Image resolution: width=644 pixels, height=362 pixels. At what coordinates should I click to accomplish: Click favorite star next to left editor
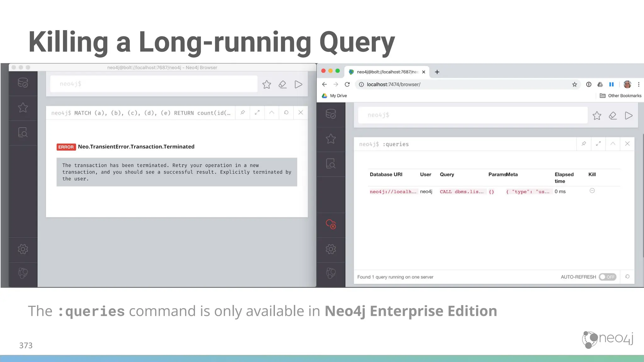[x=267, y=84]
